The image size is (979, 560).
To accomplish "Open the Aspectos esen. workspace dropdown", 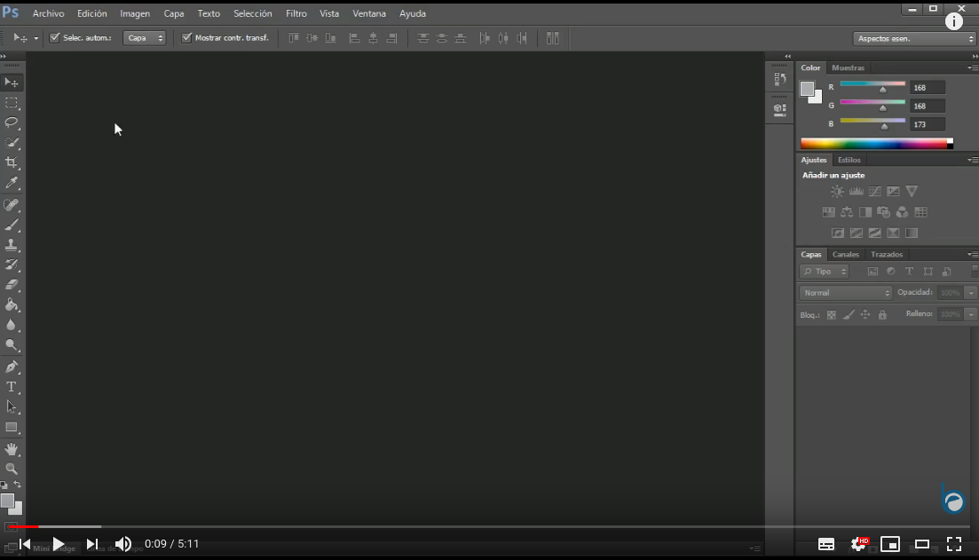I will pos(914,39).
